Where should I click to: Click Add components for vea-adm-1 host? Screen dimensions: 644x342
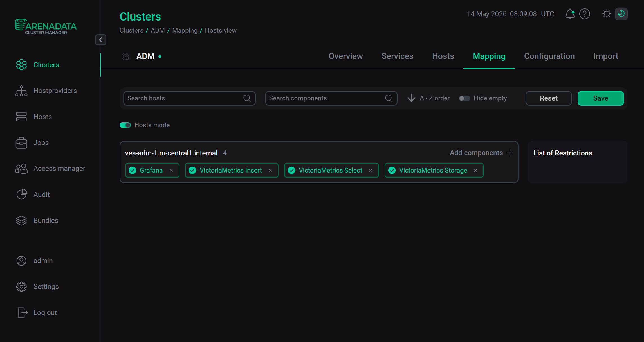481,153
